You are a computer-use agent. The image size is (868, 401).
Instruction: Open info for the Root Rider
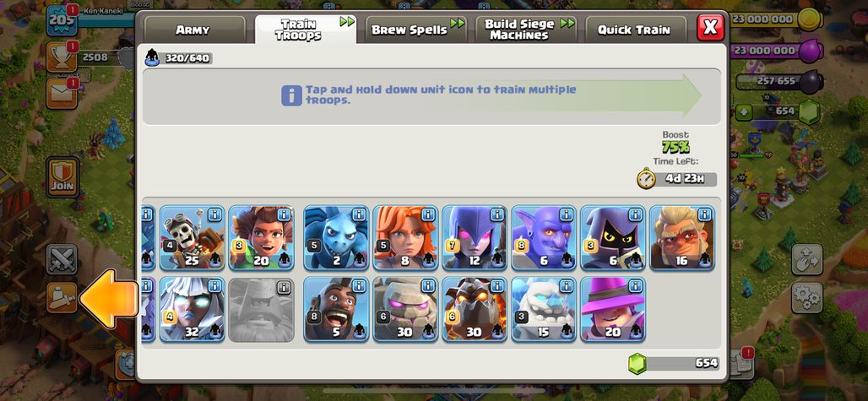[284, 214]
